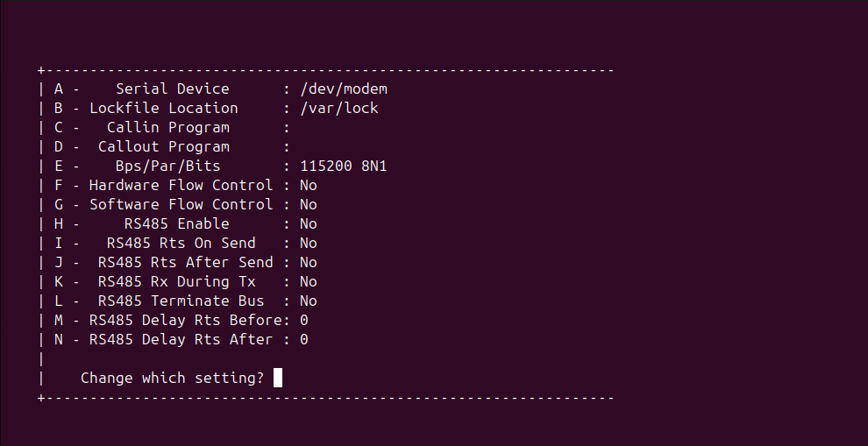Click the /var/lock lockfile path value
This screenshot has height=446, width=868.
point(338,109)
